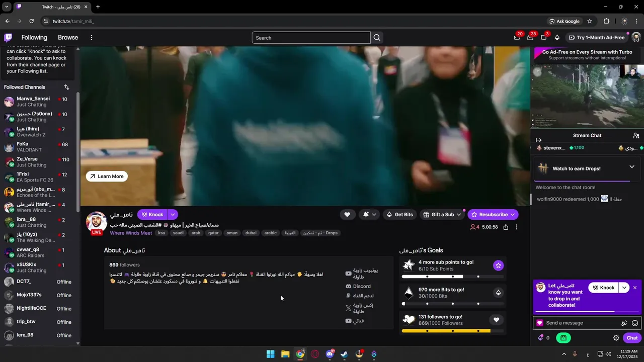Open chat settings gear
Image resolution: width=644 pixels, height=362 pixels.
tap(616, 338)
